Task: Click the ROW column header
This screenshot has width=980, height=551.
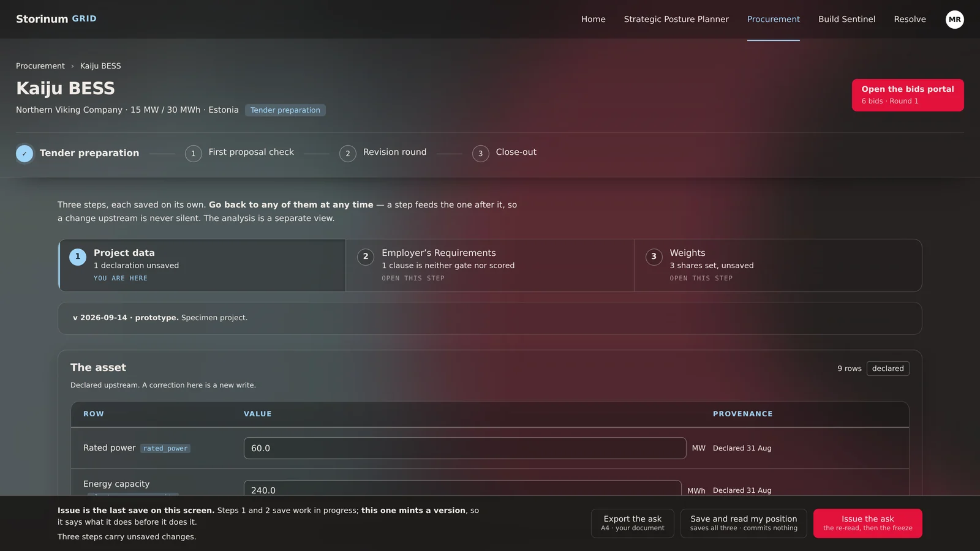Action: coord(94,414)
